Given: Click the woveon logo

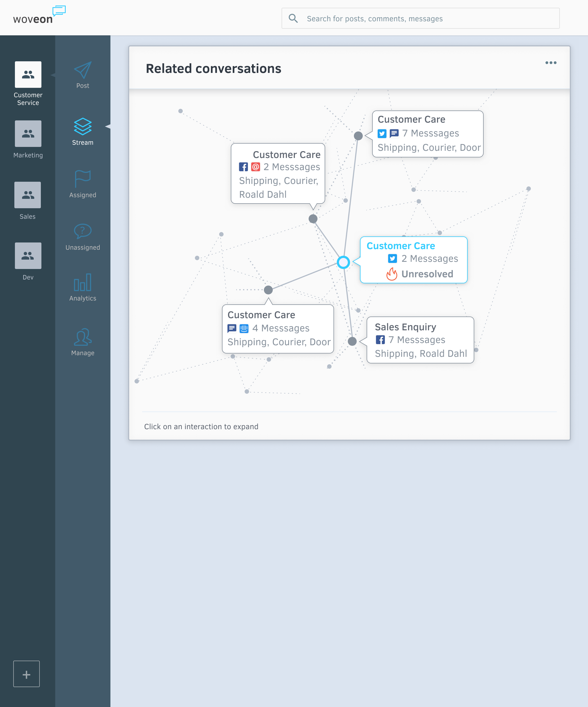Looking at the screenshot, I should (39, 15).
